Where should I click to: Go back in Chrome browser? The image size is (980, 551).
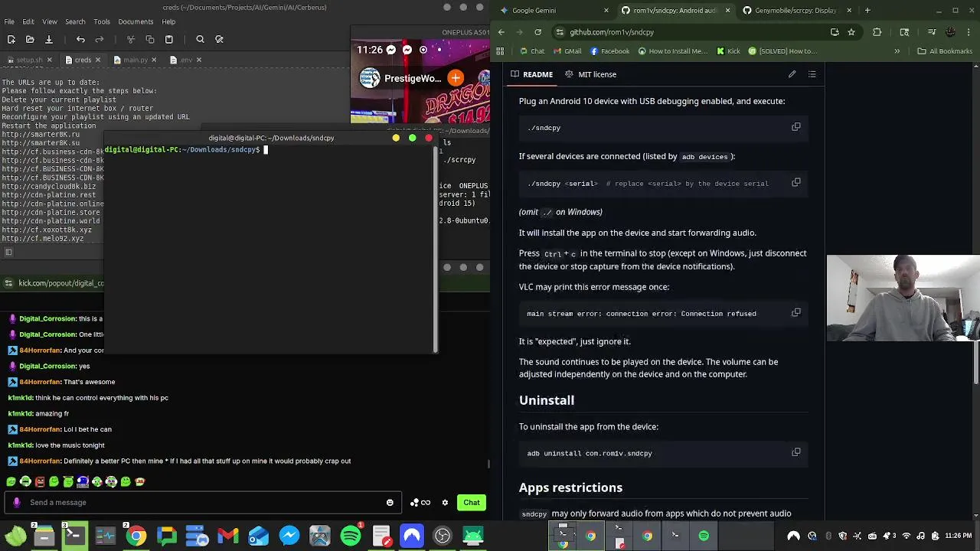(501, 32)
